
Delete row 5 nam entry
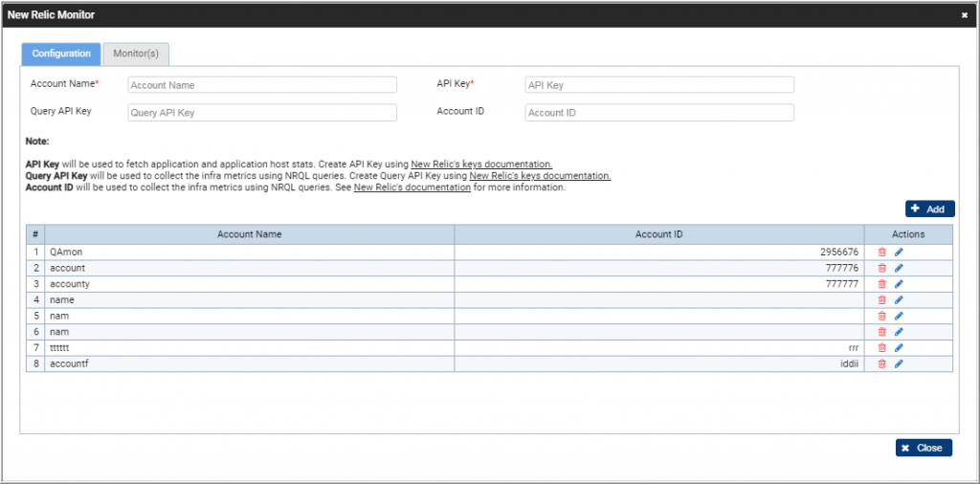click(x=881, y=316)
